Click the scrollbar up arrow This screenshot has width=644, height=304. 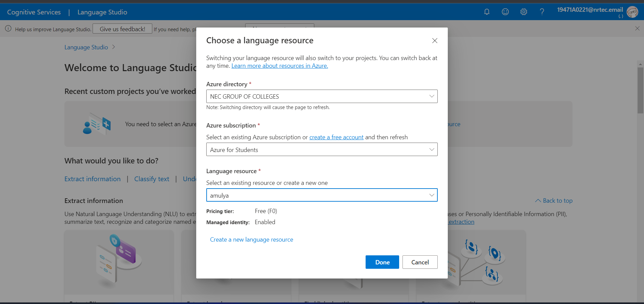(x=640, y=64)
